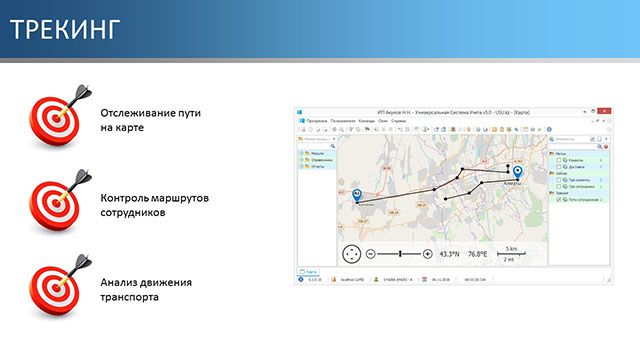This screenshot has width=640, height=360.
Task: Uncheck the Пути сотрудников checkbox
Action: point(559,200)
